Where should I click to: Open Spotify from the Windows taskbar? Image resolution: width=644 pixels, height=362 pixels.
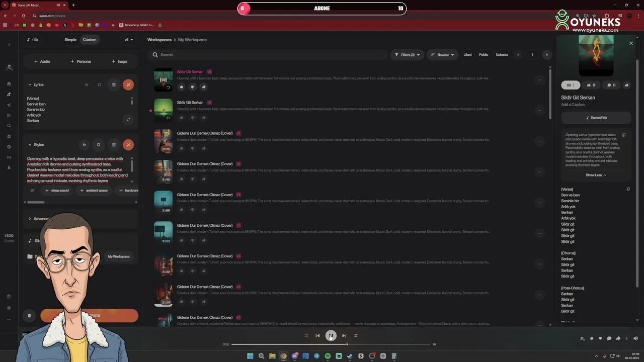[x=328, y=356]
